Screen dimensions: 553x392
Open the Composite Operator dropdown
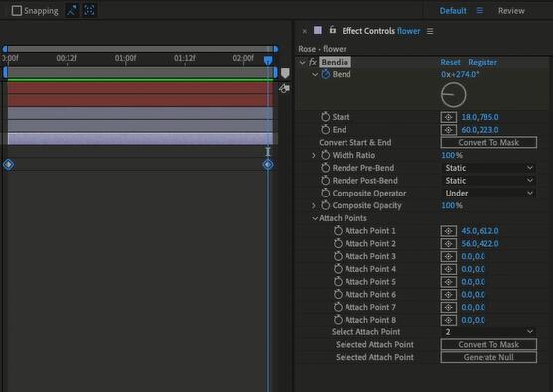click(x=488, y=194)
